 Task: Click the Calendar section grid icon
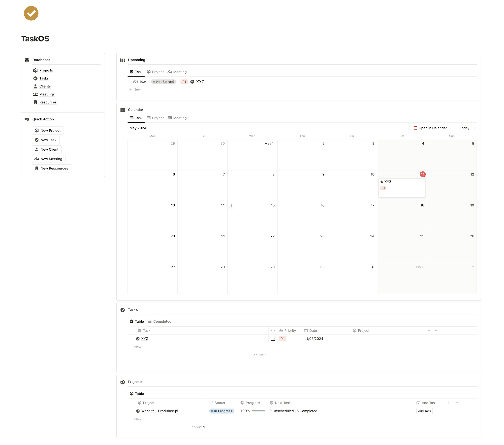coord(123,110)
